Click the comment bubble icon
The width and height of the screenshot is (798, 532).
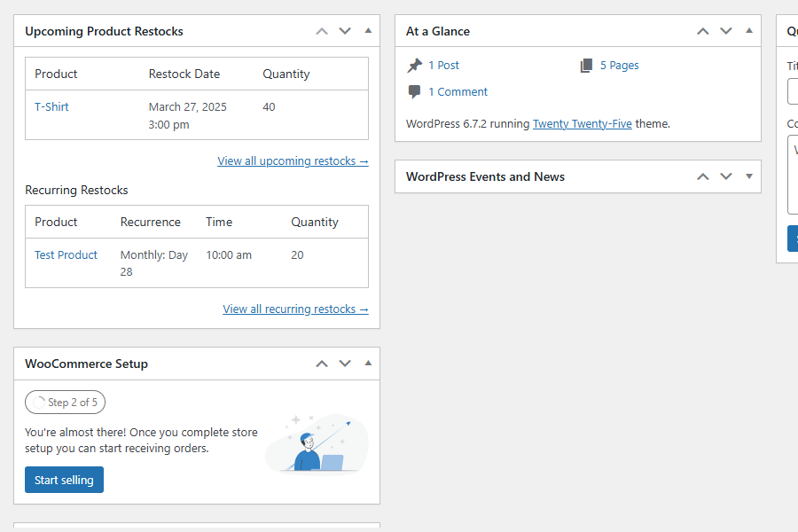(x=414, y=91)
